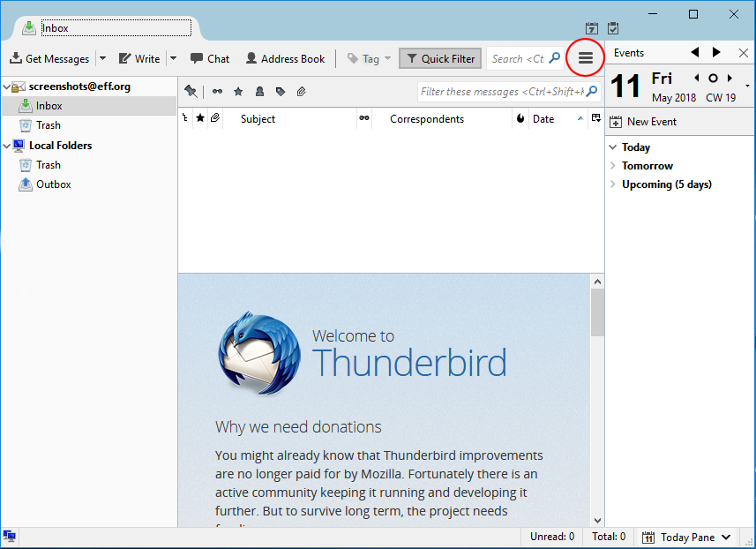Open the Calendar tab icon

tap(592, 28)
